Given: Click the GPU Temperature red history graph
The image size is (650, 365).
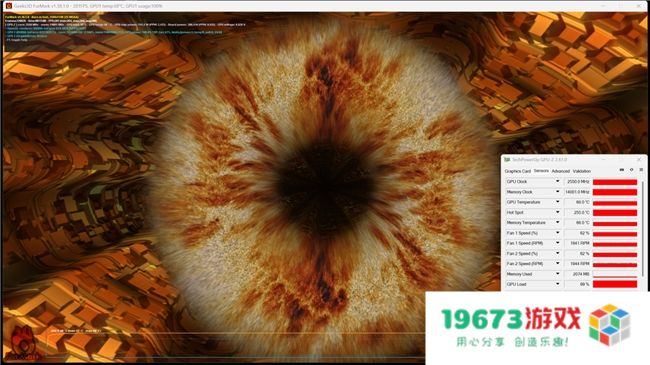Looking at the screenshot, I should [615, 202].
